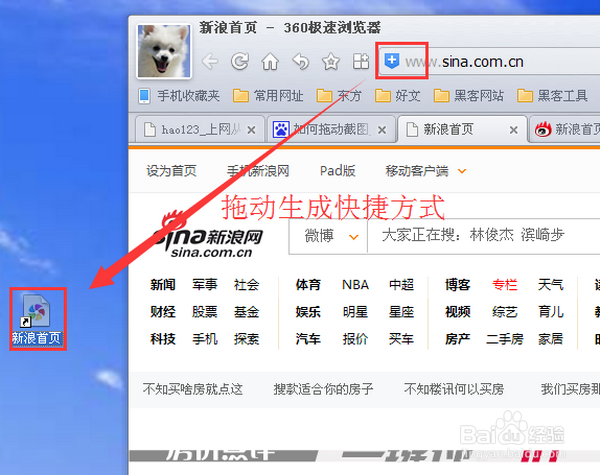The height and width of the screenshot is (475, 600).
Task: Click the search box showing 大家正在搜
Action: (484, 235)
